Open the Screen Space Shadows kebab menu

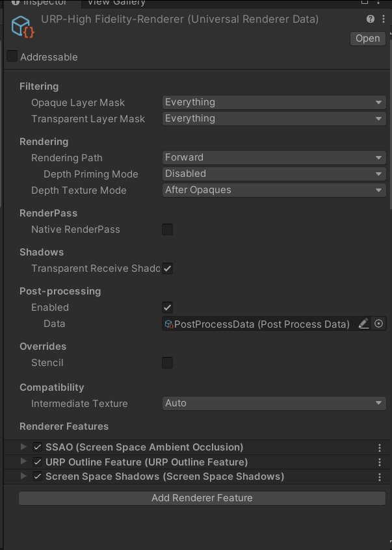point(380,477)
